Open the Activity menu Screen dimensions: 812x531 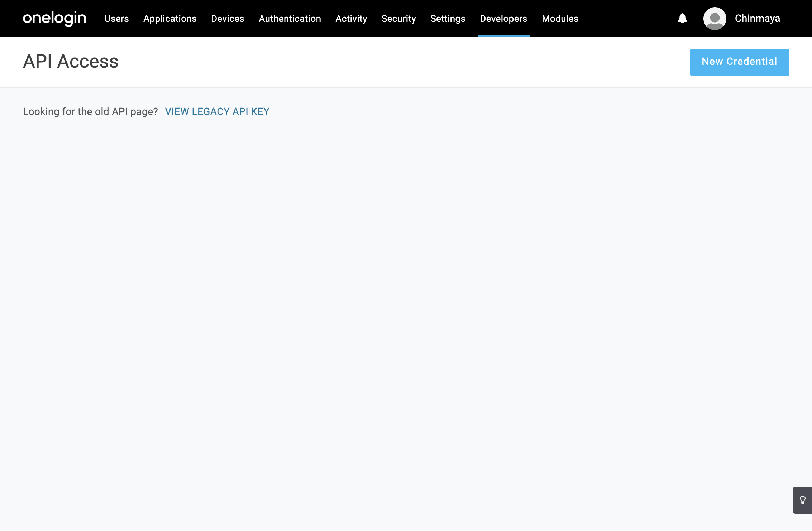(x=351, y=19)
